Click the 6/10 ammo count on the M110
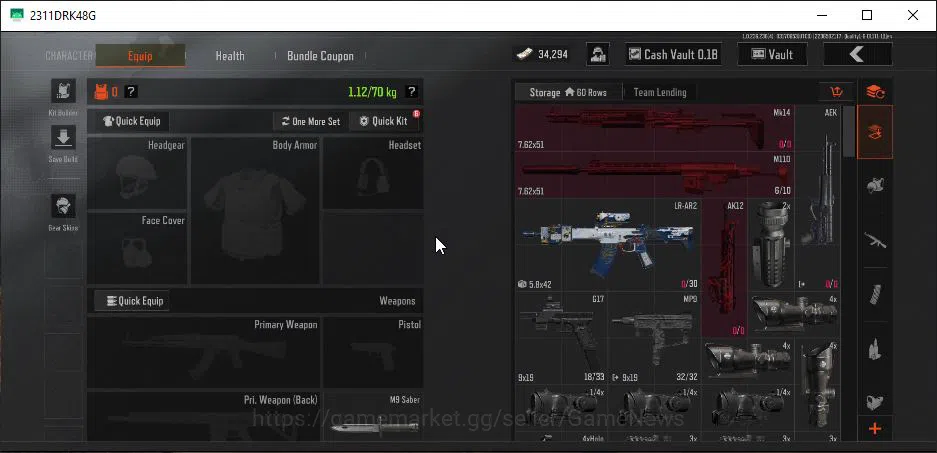This screenshot has height=453, width=937. click(x=782, y=191)
